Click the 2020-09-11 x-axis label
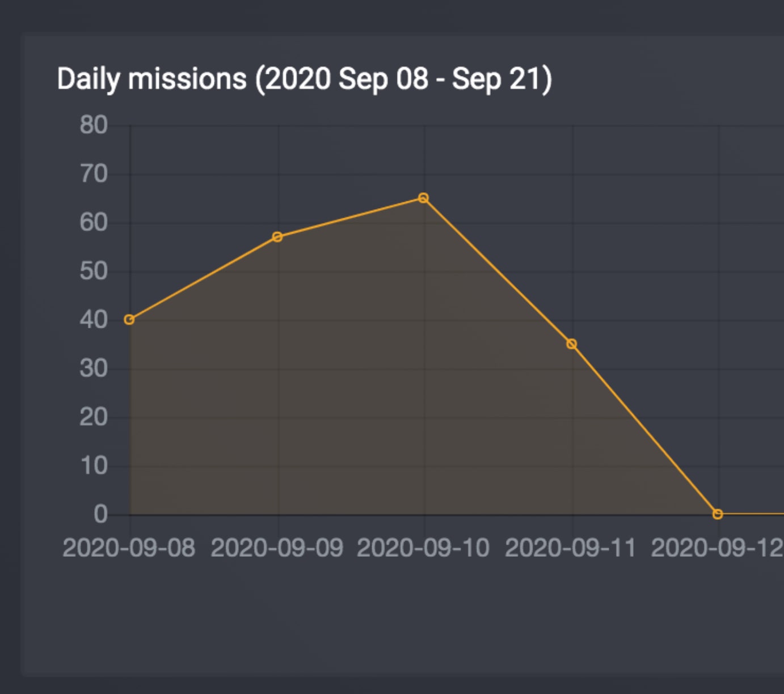784x694 pixels. [x=571, y=548]
